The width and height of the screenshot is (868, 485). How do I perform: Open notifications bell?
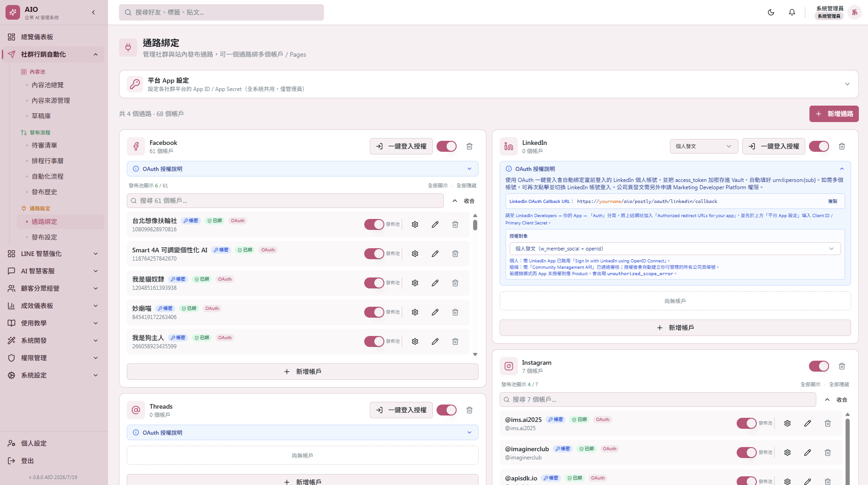792,12
